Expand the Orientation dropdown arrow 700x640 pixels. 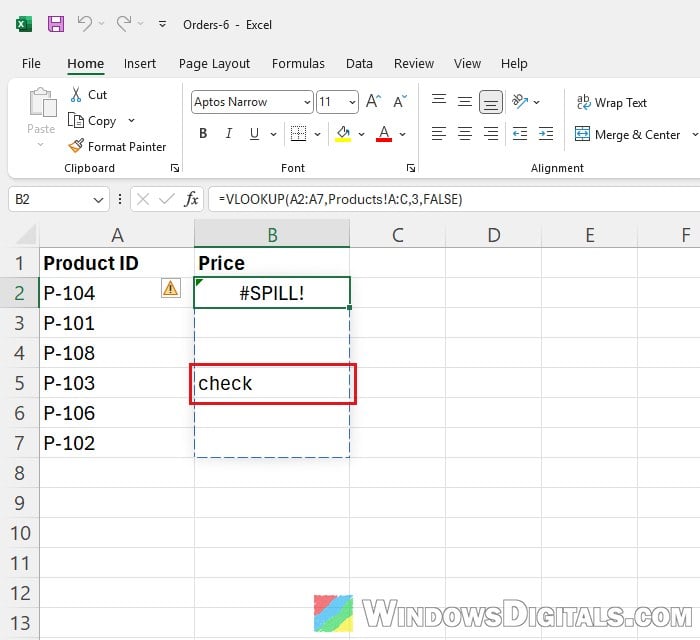pyautogui.click(x=537, y=102)
